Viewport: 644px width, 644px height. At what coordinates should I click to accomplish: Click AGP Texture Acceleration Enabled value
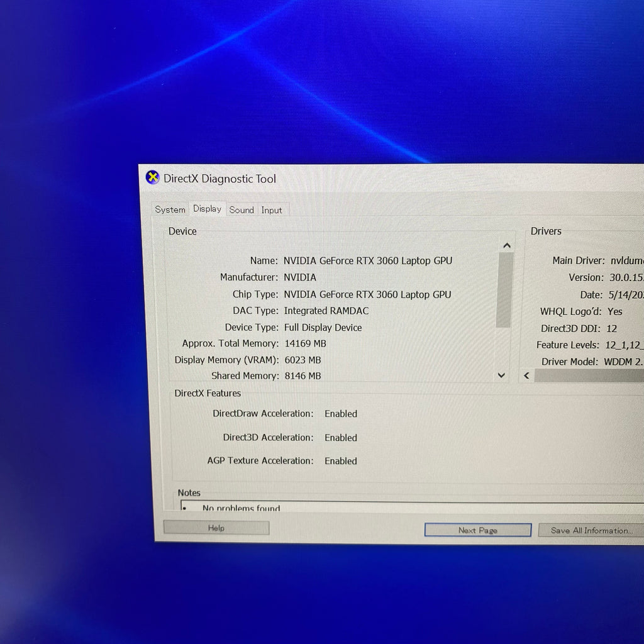tap(340, 461)
